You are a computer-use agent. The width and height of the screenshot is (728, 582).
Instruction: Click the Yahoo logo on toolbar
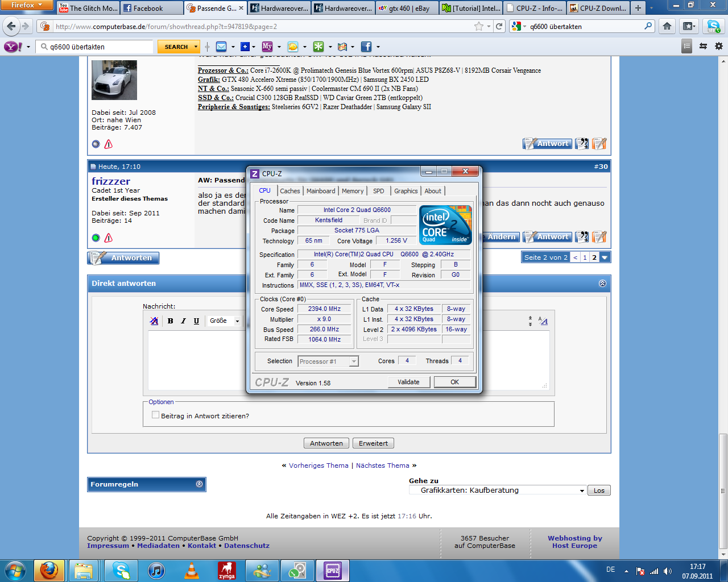pyautogui.click(x=13, y=47)
